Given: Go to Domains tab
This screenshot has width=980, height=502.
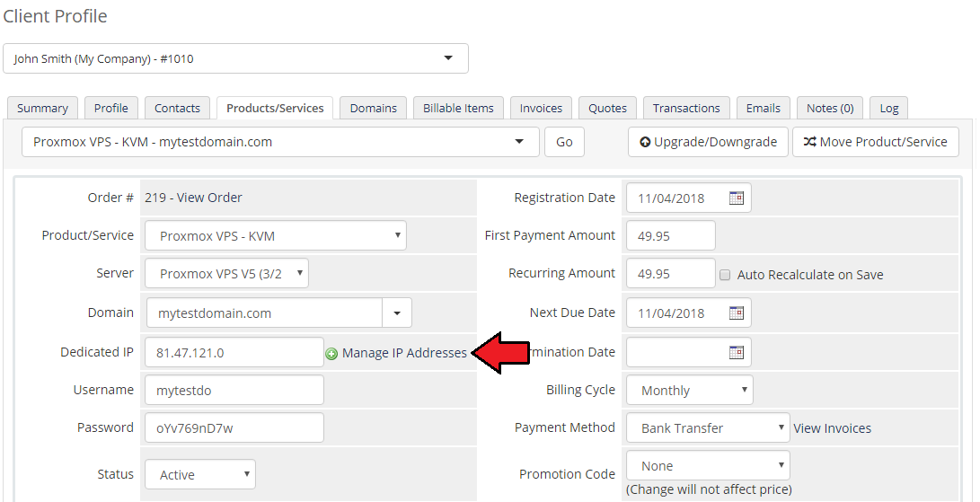Looking at the screenshot, I should 373,108.
